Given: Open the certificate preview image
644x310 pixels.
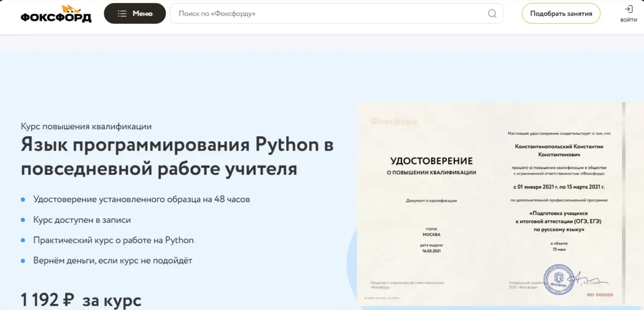Looking at the screenshot, I should click(x=500, y=204).
